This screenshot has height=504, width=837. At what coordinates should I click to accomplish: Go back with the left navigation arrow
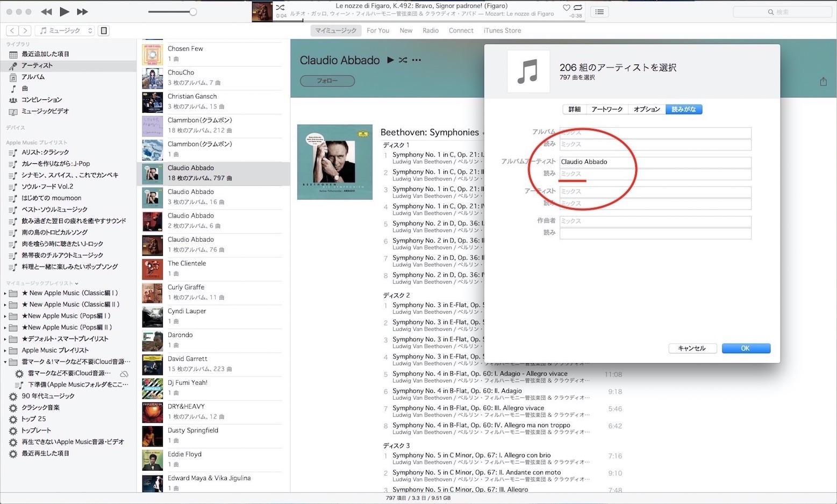pyautogui.click(x=12, y=31)
